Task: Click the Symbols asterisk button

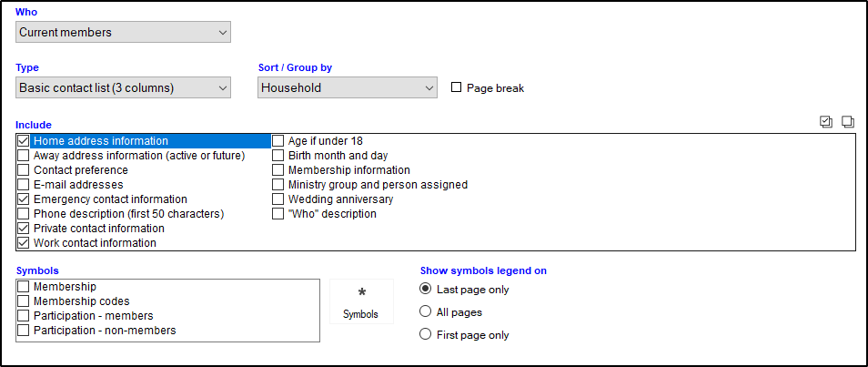Action: pyautogui.click(x=361, y=301)
